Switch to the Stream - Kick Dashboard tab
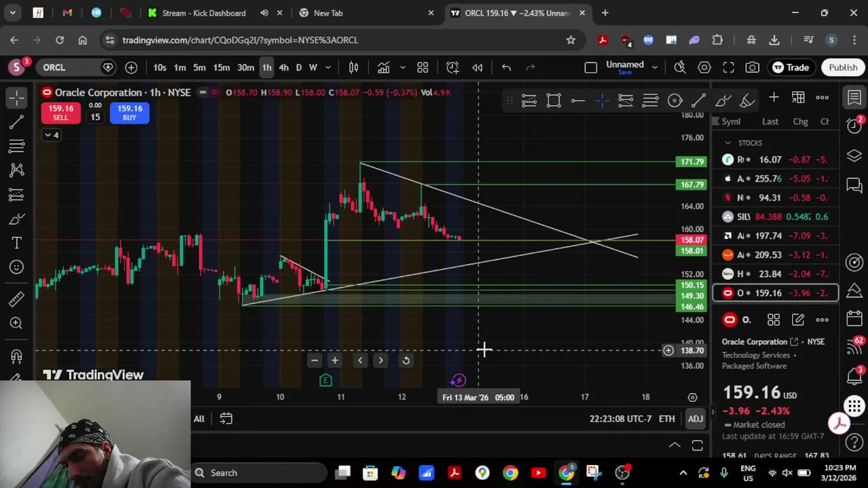The image size is (868, 488). click(x=203, y=13)
